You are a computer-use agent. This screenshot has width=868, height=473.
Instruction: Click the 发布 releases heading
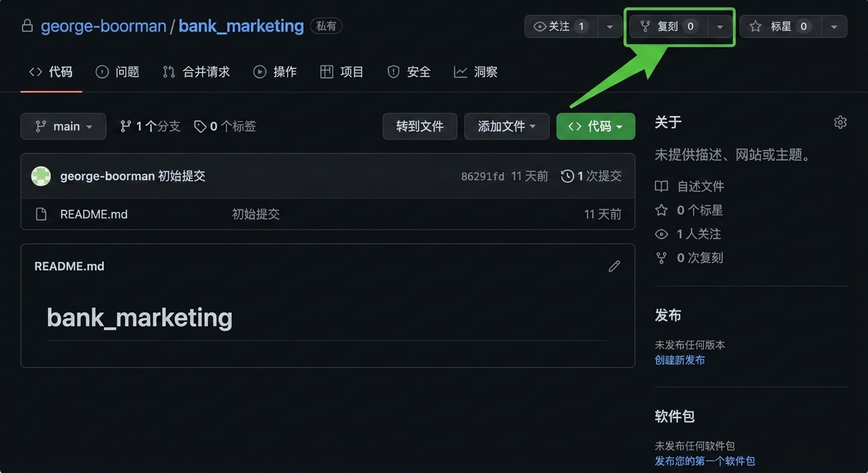(668, 315)
